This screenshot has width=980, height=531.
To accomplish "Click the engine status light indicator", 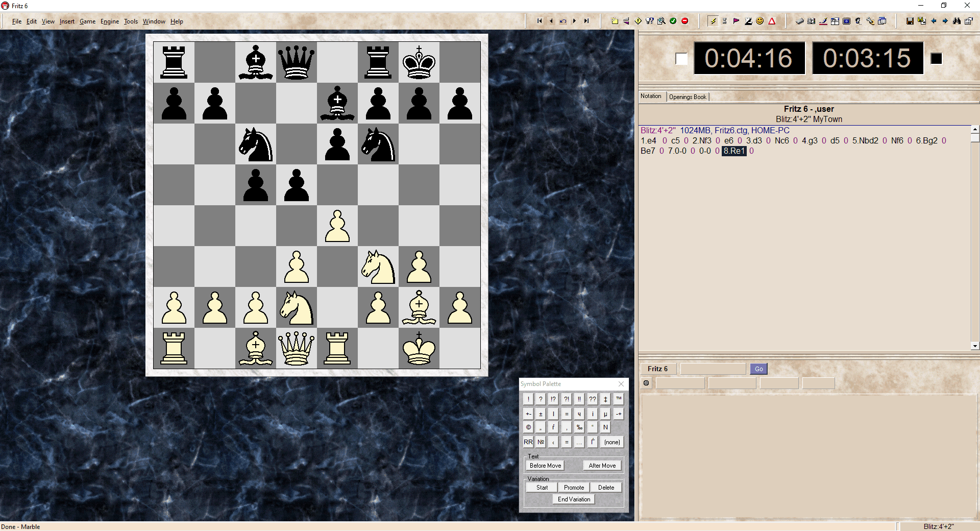I will 646,383.
